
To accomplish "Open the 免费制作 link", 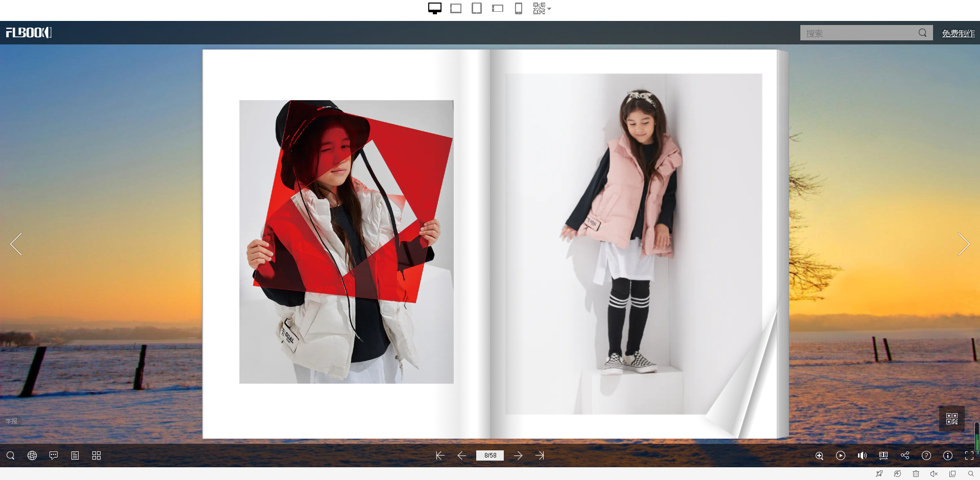I will pyautogui.click(x=958, y=33).
